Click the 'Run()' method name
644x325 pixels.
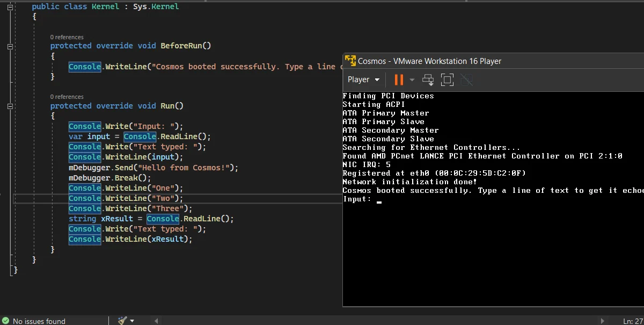pos(172,106)
